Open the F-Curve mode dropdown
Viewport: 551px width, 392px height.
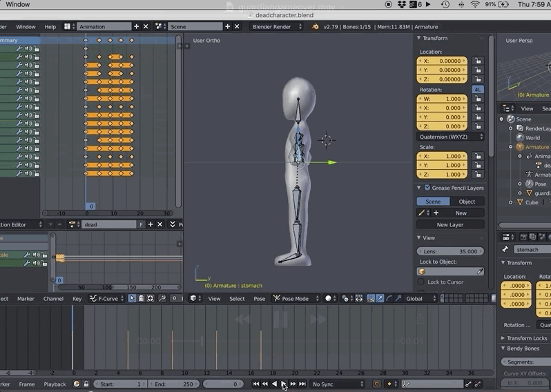[x=107, y=299]
